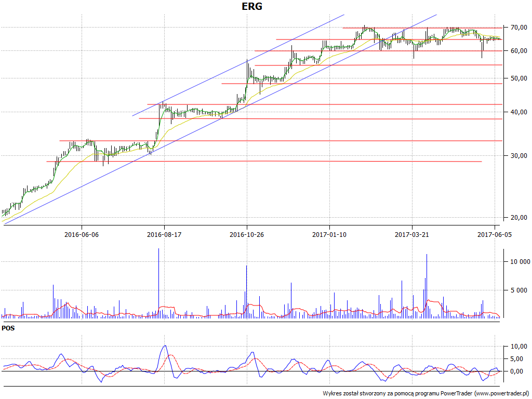Click the 2016-06-06 date label
532x399 pixels.
82,234
